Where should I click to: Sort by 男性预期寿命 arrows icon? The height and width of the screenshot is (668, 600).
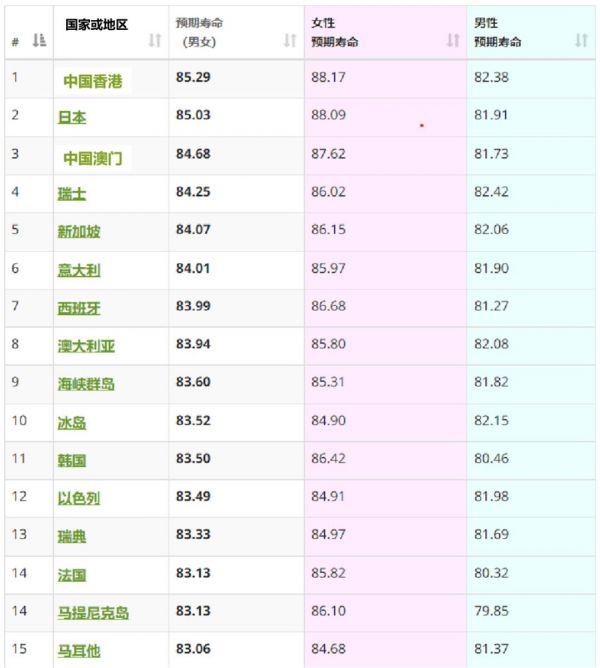click(x=581, y=40)
